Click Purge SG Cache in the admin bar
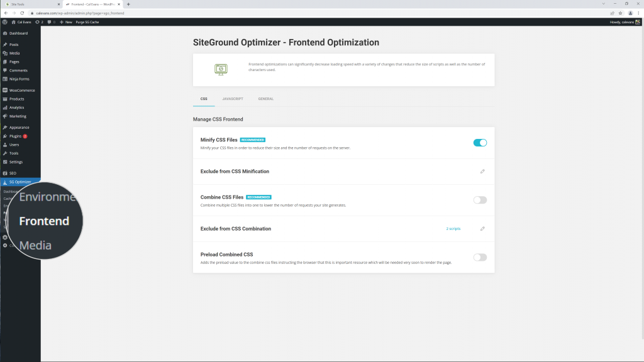Image resolution: width=644 pixels, height=362 pixels. (87, 22)
